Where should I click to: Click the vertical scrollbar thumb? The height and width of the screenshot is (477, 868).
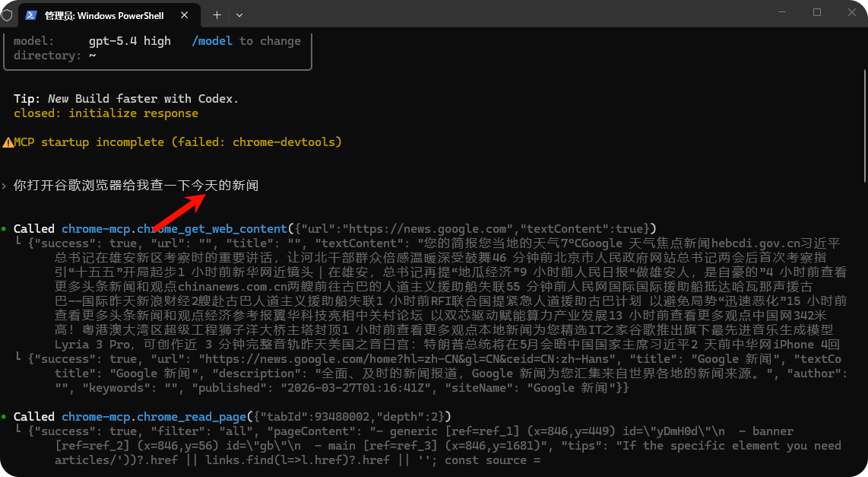tap(862, 126)
